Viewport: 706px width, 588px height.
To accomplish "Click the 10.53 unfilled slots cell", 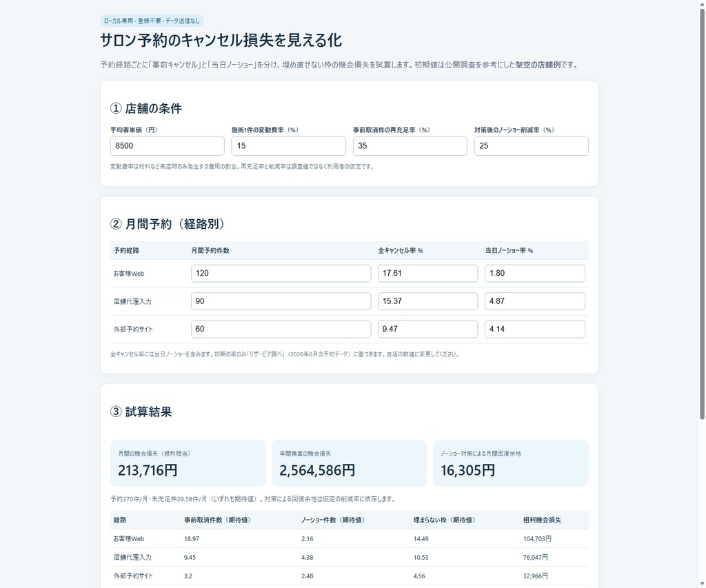I will tap(421, 558).
